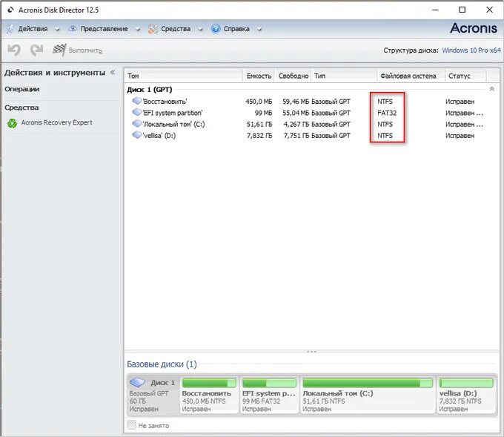Click the 7,751 ГБ free space value
Image resolution: width=504 pixels, height=437 pixels.
click(296, 136)
